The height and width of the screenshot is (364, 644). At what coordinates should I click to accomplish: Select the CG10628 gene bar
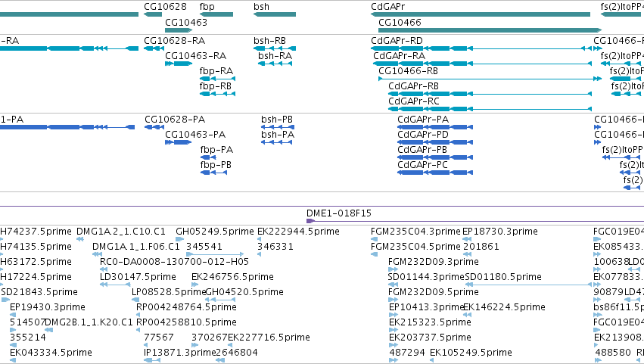point(153,14)
